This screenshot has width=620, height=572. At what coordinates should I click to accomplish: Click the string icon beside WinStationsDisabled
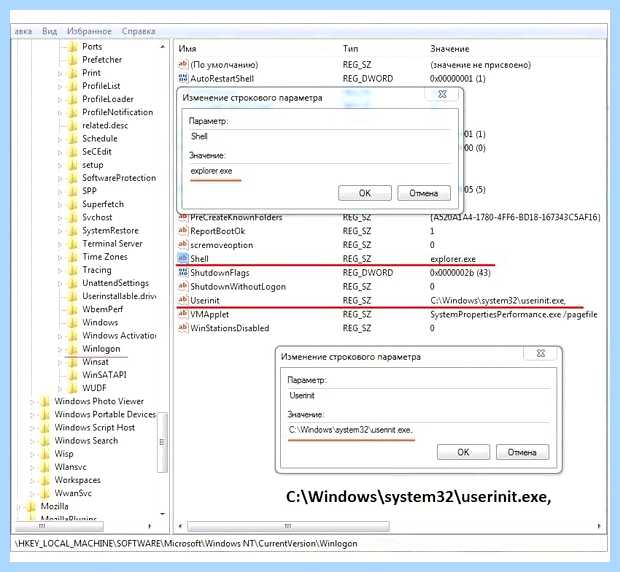click(183, 328)
